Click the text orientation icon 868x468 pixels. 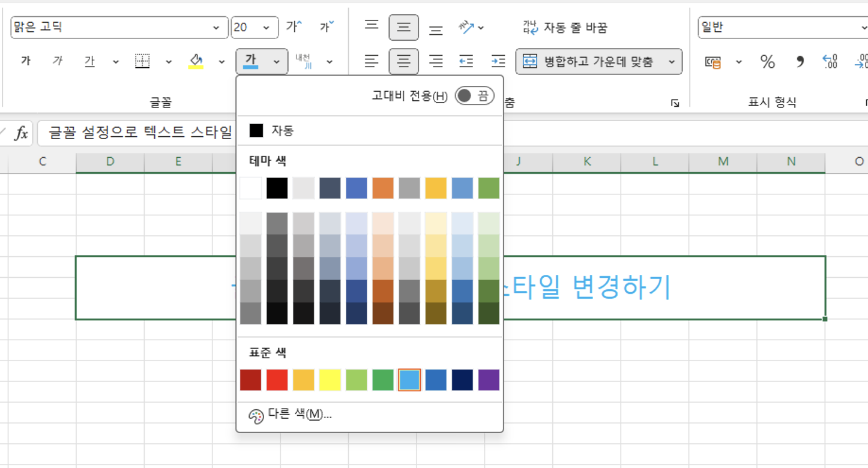(466, 27)
